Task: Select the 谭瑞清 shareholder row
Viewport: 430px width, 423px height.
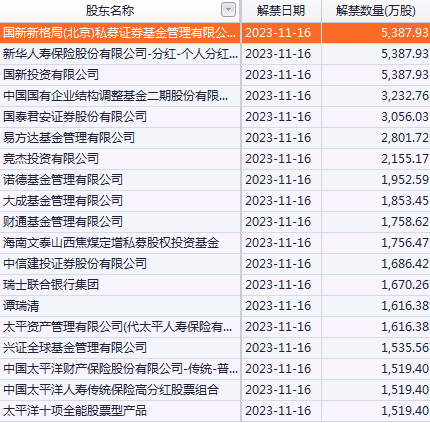Action: point(215,306)
